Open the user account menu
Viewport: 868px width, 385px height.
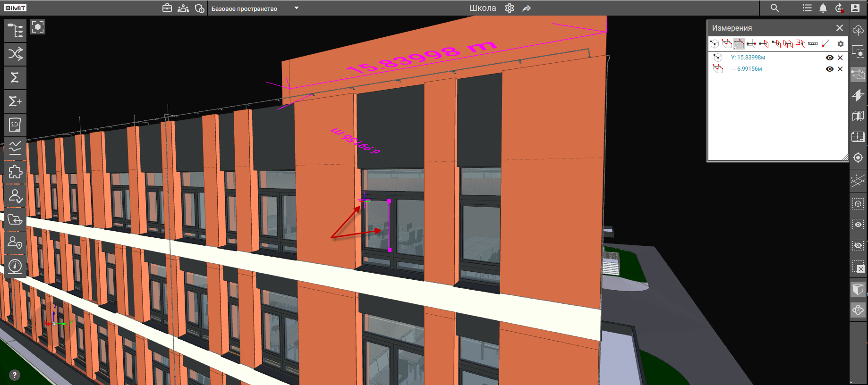click(855, 8)
